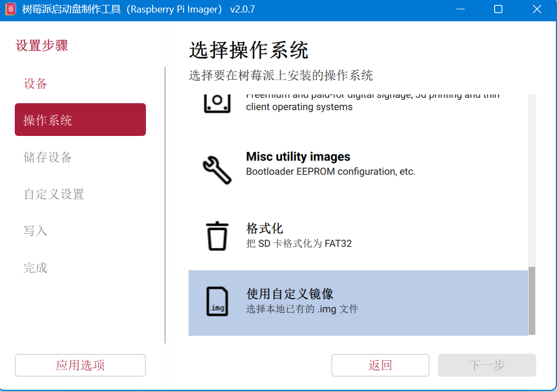Click 'Bootloader EEPROM configuration, etc.' description
557x392 pixels.
coord(330,171)
